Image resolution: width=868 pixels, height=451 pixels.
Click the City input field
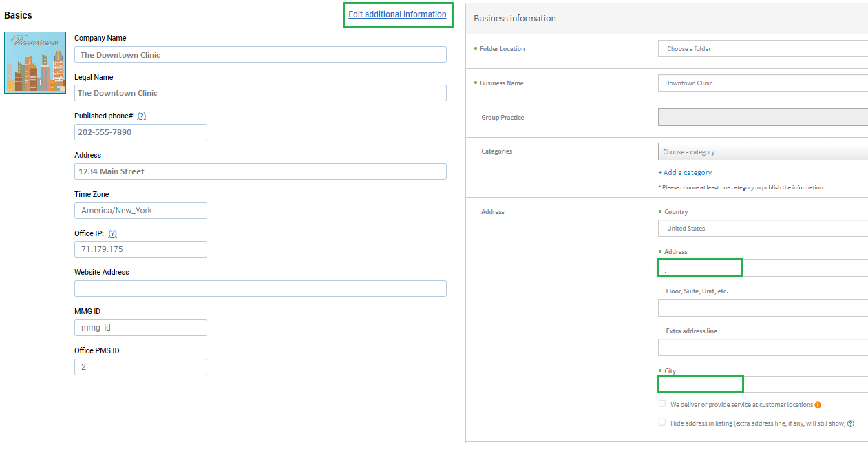pyautogui.click(x=762, y=385)
